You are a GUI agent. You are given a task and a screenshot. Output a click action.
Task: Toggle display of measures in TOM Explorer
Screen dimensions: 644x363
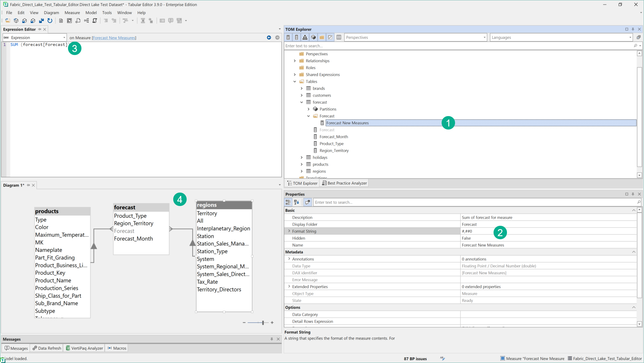tap(288, 37)
